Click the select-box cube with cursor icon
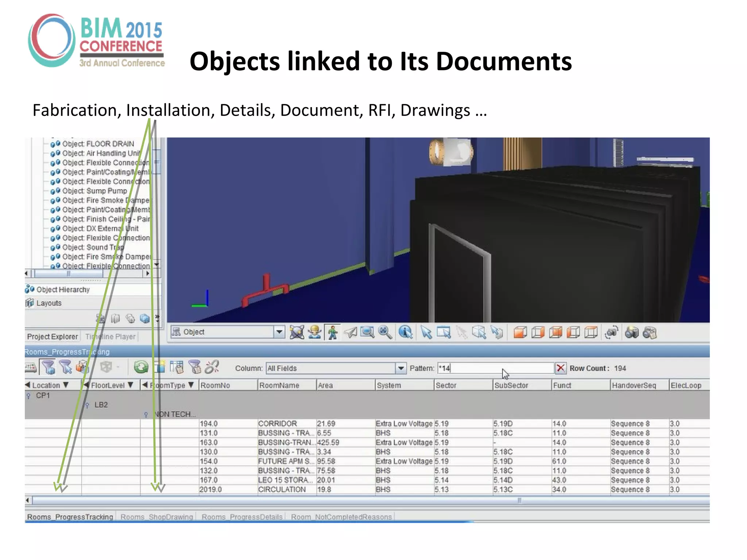Image resolution: width=747 pixels, height=560 pixels. [479, 332]
